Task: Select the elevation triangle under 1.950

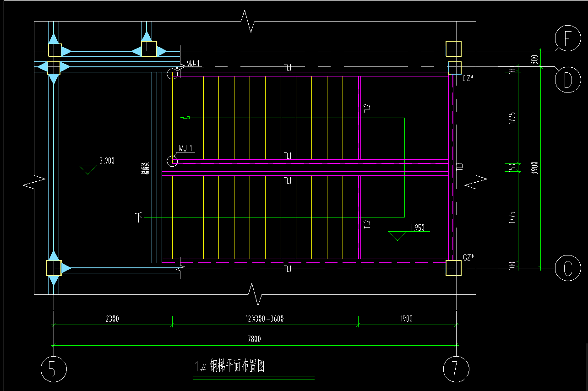Action: (397, 236)
